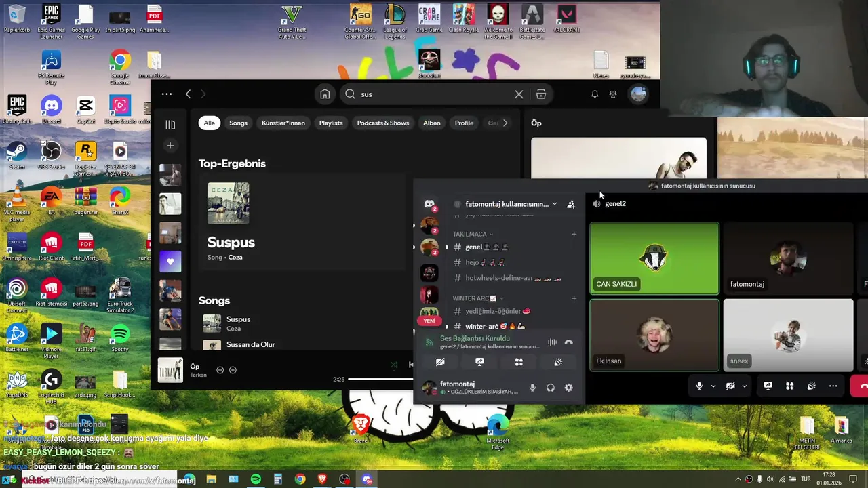Go to Spotify Home via house icon
This screenshot has width=868, height=488.
click(325, 94)
